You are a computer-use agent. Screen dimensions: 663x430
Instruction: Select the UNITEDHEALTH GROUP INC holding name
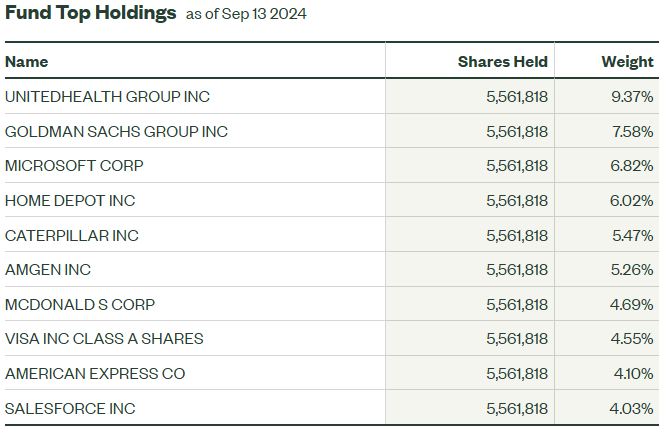[x=107, y=97]
